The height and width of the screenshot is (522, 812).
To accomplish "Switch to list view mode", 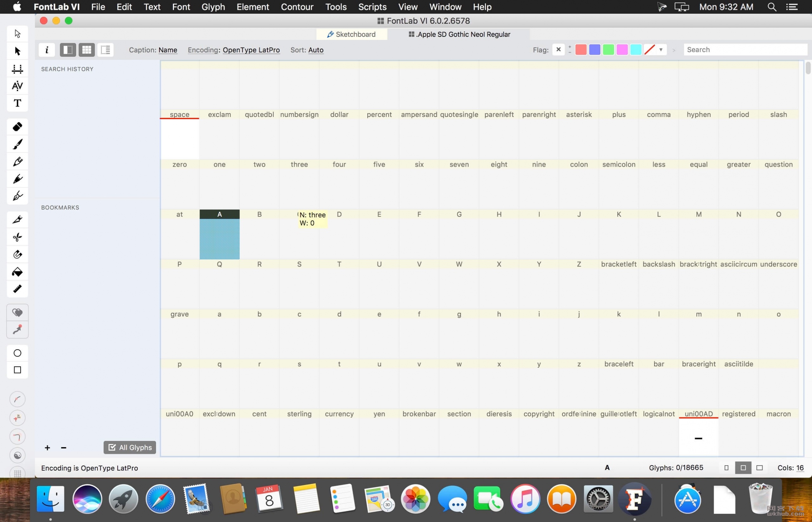I will pos(106,50).
